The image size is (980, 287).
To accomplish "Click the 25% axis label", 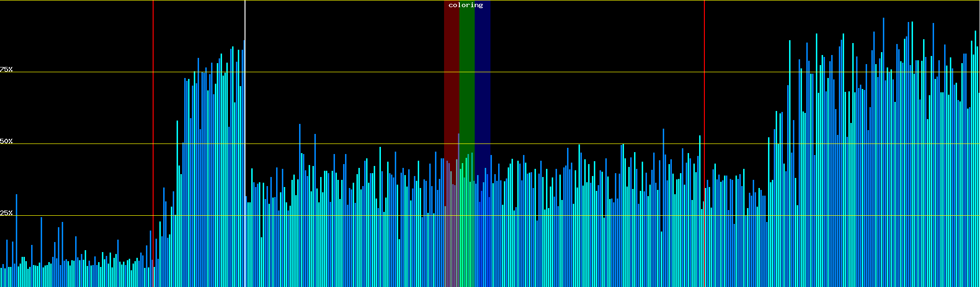I will coord(6,213).
